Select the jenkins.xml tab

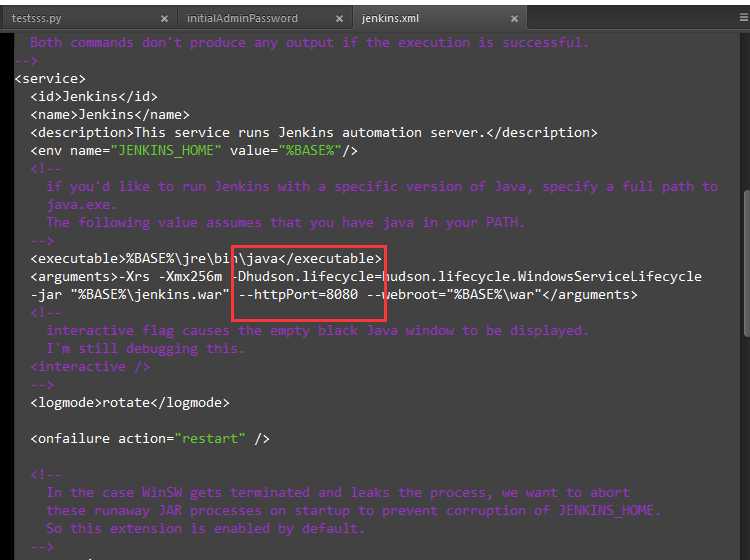click(x=390, y=18)
